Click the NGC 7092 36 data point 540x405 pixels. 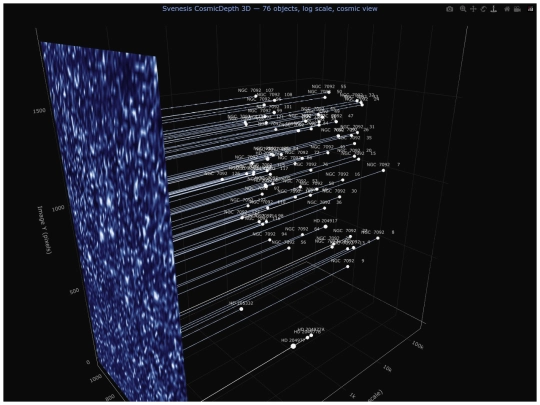click(324, 208)
